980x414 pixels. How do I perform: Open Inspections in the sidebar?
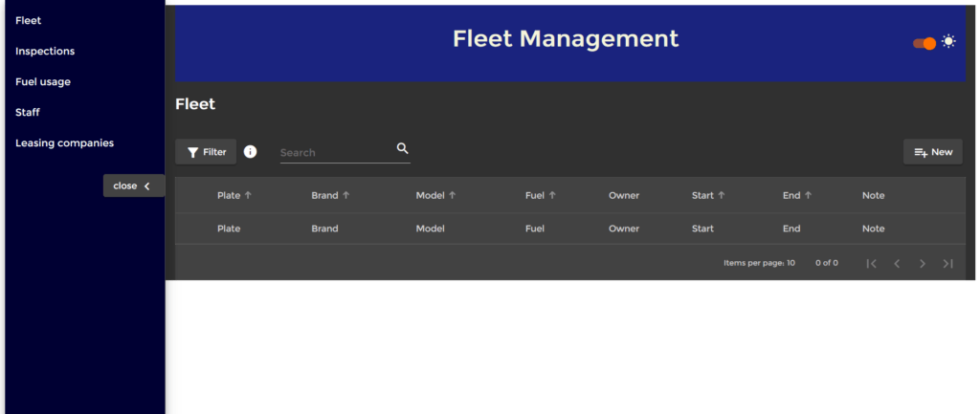pyautogui.click(x=45, y=51)
